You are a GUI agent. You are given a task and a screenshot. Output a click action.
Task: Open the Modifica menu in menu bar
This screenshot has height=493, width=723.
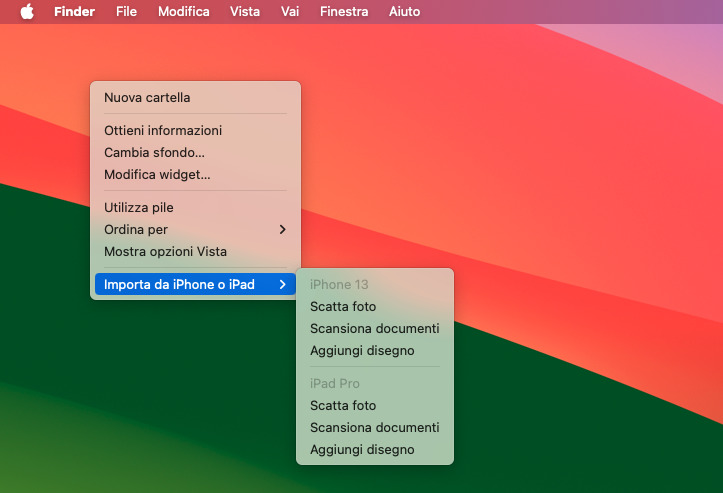click(x=184, y=12)
